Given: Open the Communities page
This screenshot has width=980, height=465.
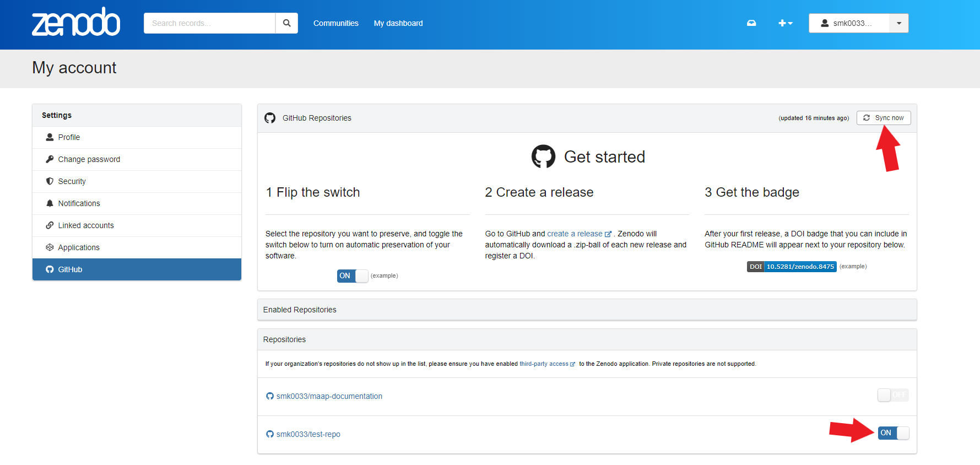Looking at the screenshot, I should (335, 23).
